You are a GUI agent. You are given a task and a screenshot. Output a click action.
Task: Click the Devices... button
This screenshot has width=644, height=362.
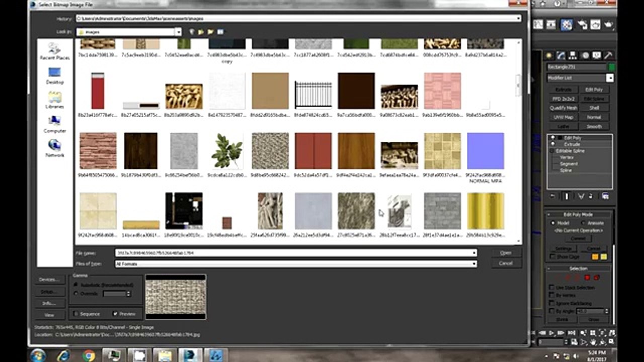pyautogui.click(x=49, y=280)
